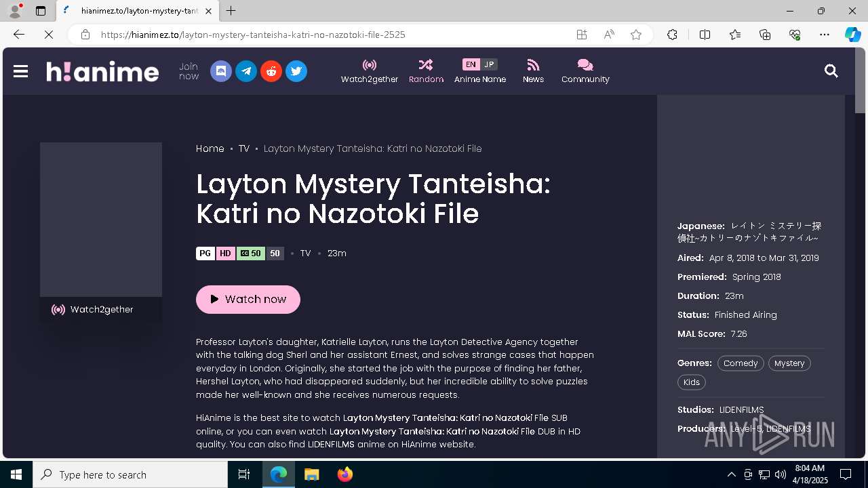868x488 pixels.
Task: Open browser Extensions
Action: (x=672, y=35)
